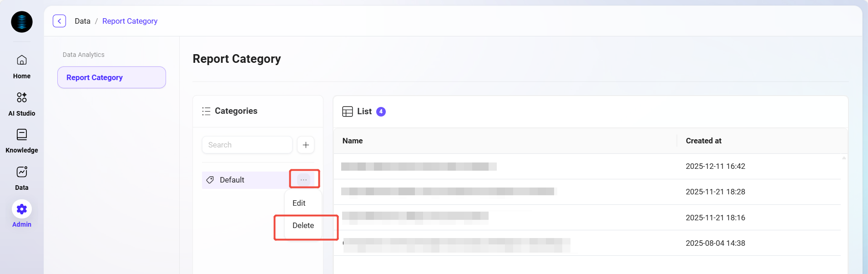Select Report Category in the side panel
This screenshot has height=274, width=868.
point(111,77)
